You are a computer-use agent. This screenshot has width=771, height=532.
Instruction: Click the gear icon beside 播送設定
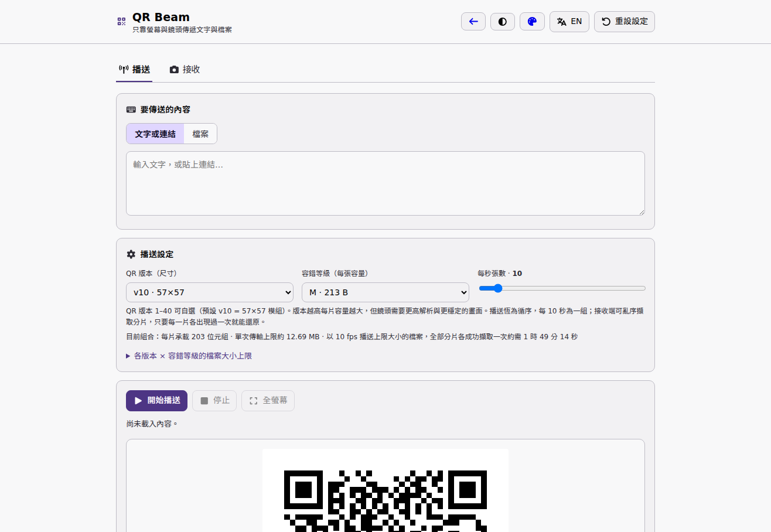pos(131,254)
